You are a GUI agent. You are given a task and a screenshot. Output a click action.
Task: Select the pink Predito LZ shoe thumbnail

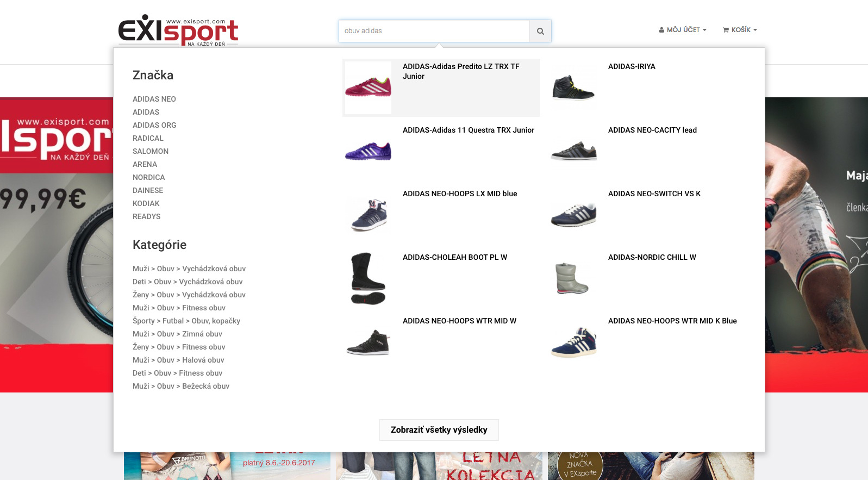368,88
